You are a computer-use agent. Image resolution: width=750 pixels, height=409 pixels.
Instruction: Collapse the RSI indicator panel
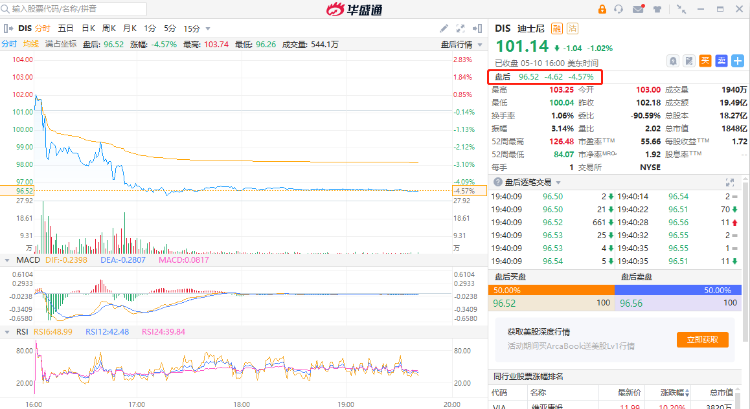tap(7, 332)
